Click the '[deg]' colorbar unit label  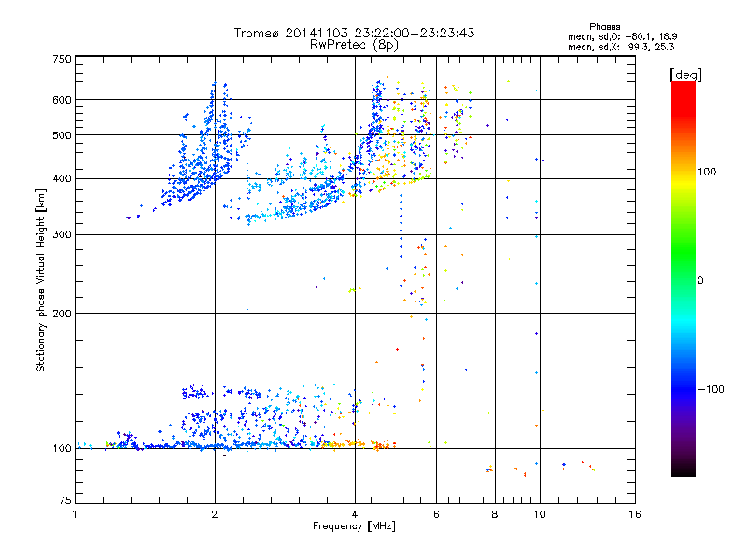(685, 75)
